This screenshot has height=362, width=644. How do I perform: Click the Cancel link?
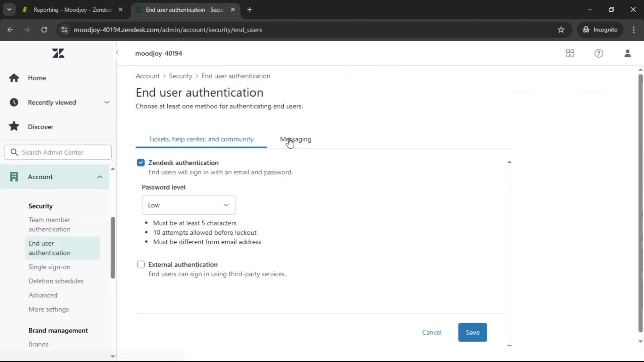432,332
